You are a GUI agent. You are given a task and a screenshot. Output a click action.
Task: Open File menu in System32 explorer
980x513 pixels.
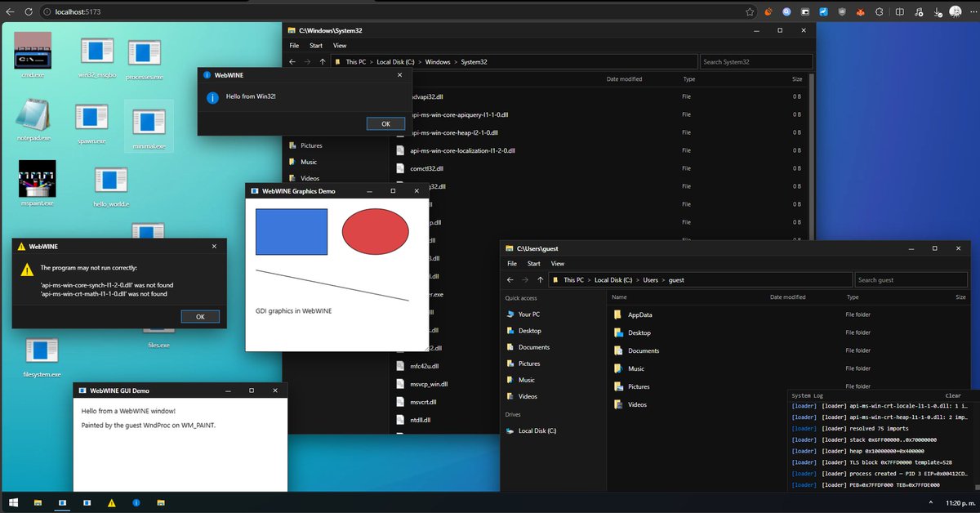[294, 46]
